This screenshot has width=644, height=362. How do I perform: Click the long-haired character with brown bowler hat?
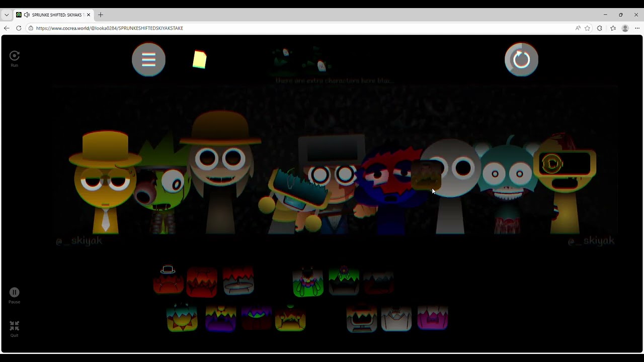pyautogui.click(x=220, y=172)
